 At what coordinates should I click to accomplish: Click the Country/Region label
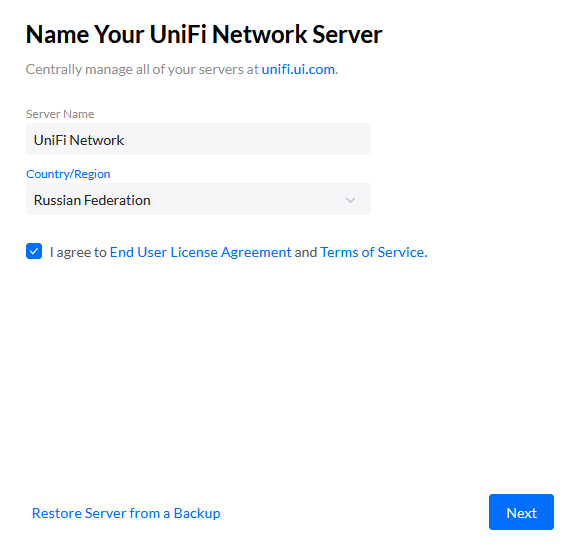click(x=68, y=174)
